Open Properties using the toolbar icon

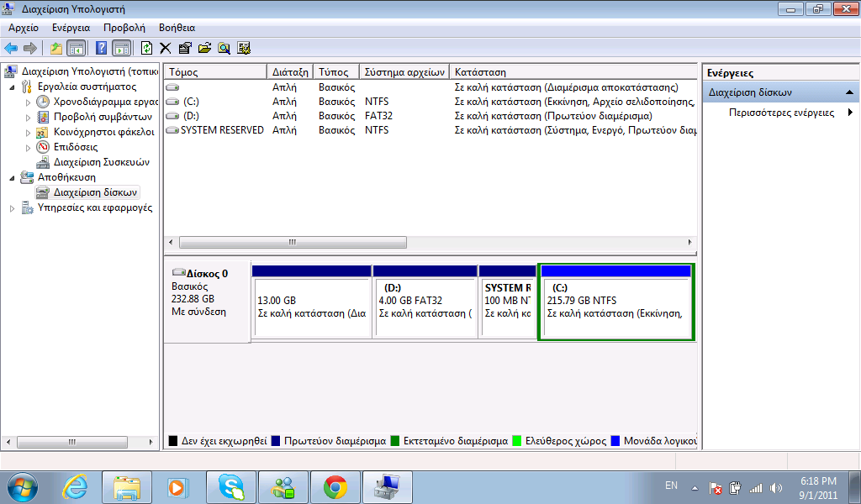(185, 48)
